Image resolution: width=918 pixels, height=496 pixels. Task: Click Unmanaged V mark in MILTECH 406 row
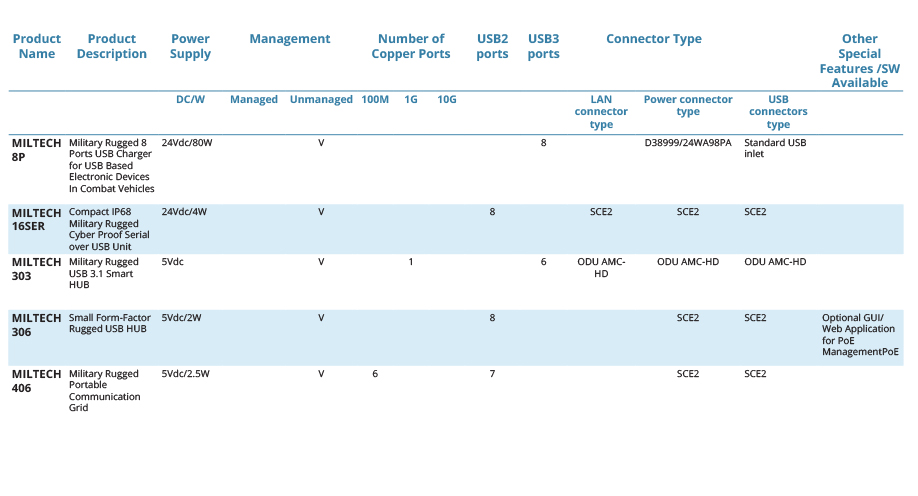[x=321, y=374]
